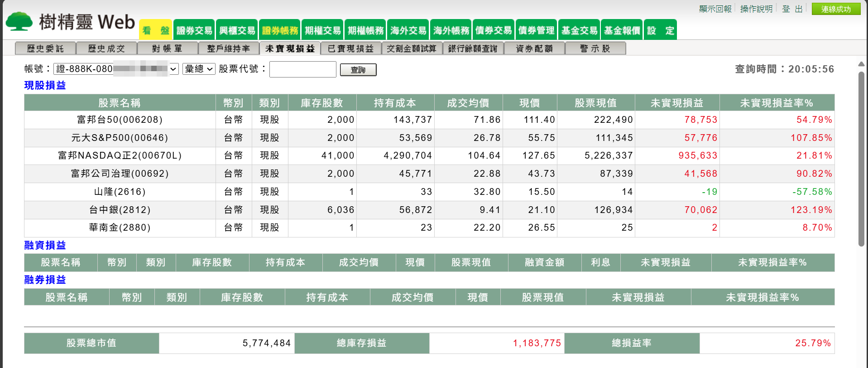
Task: Go to 基金報價 tab
Action: (x=622, y=30)
